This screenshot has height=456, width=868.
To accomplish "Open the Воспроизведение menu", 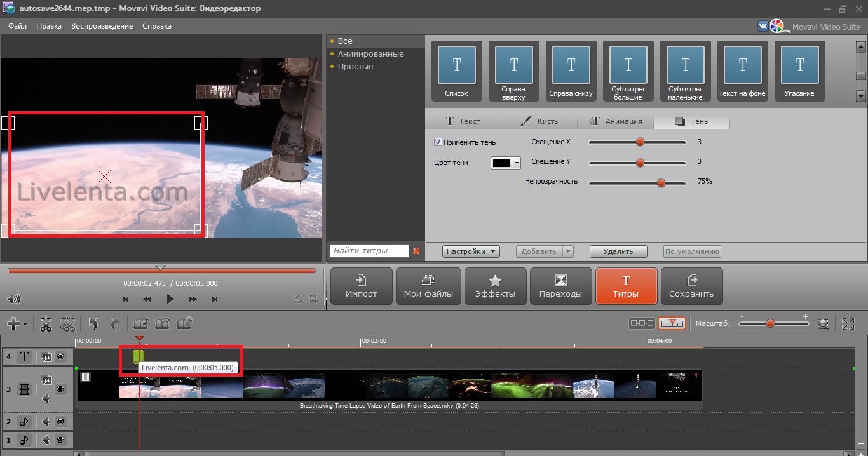I will click(102, 26).
